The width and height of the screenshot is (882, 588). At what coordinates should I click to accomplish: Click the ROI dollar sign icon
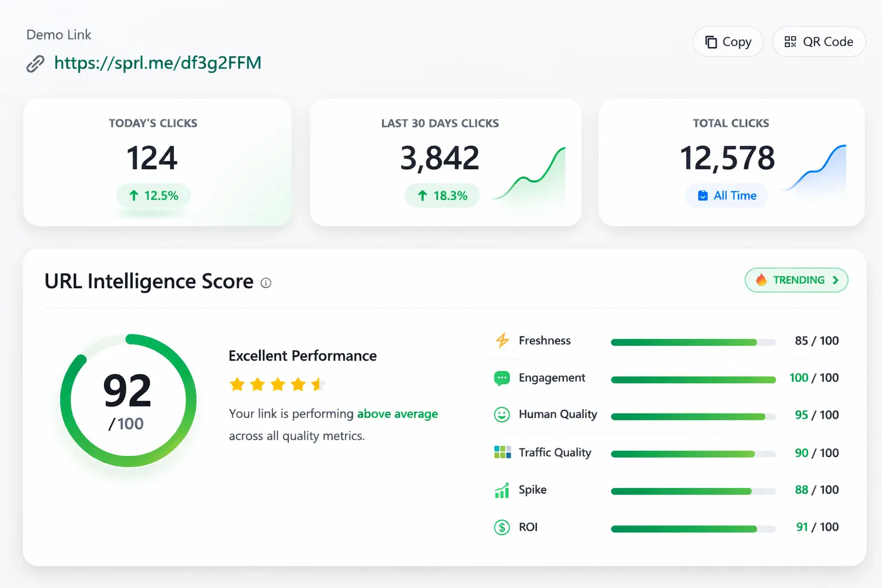502,527
